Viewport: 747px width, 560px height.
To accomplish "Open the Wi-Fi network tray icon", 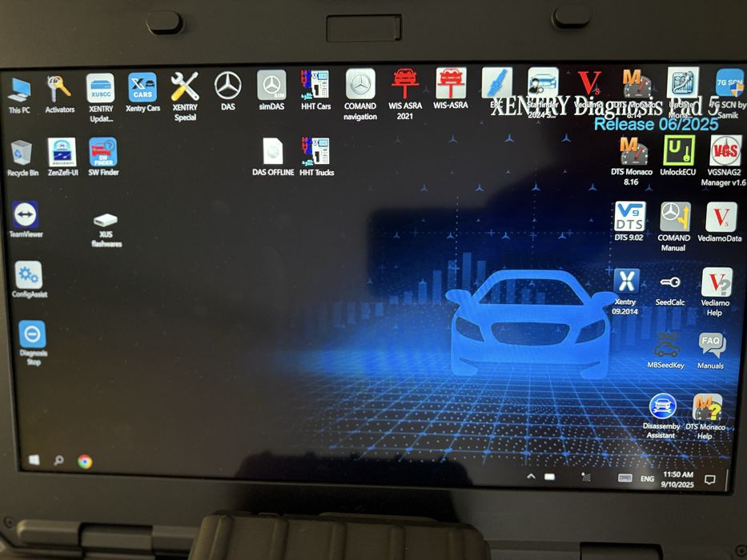I will click(x=586, y=477).
